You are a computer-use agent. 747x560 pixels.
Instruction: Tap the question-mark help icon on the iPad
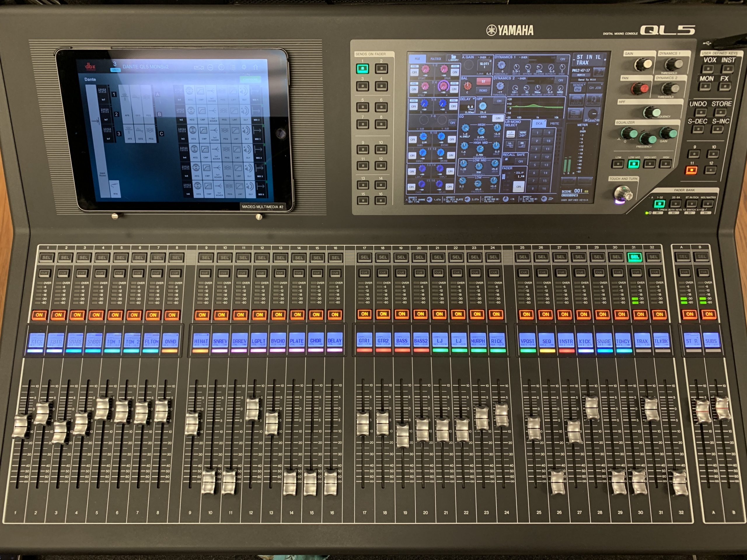click(x=221, y=67)
